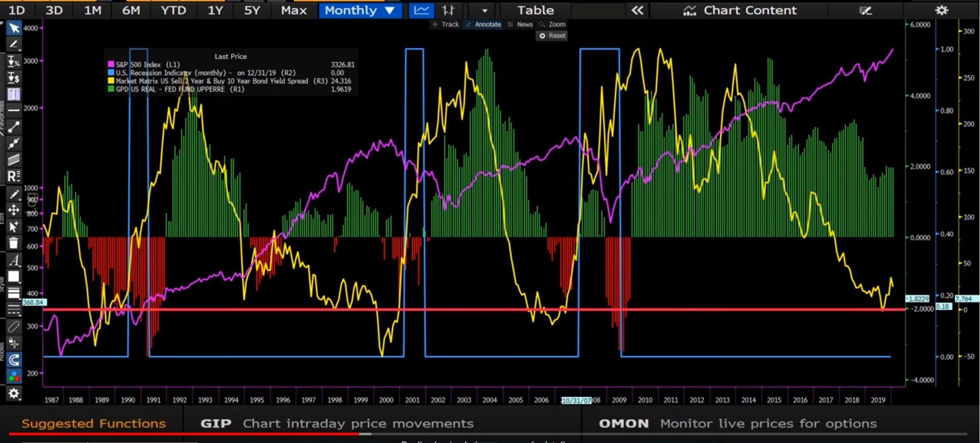The height and width of the screenshot is (443, 980).
Task: Click the Suggested Functions label
Action: point(94,424)
